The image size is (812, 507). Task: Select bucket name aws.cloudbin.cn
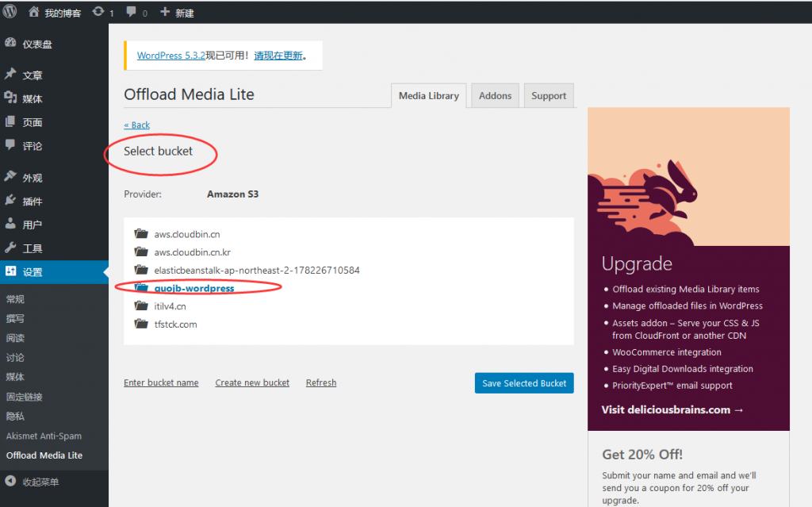click(187, 234)
